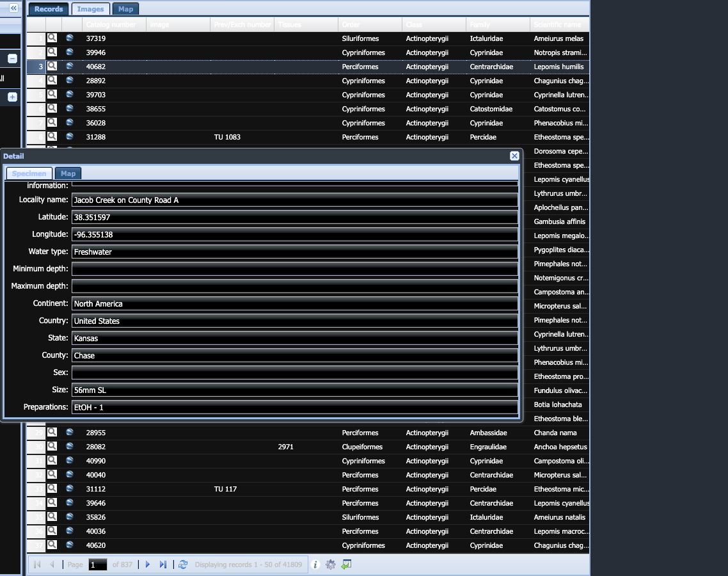This screenshot has height=576, width=728.
Task: Select row with Chanda nama
Action: click(308, 433)
